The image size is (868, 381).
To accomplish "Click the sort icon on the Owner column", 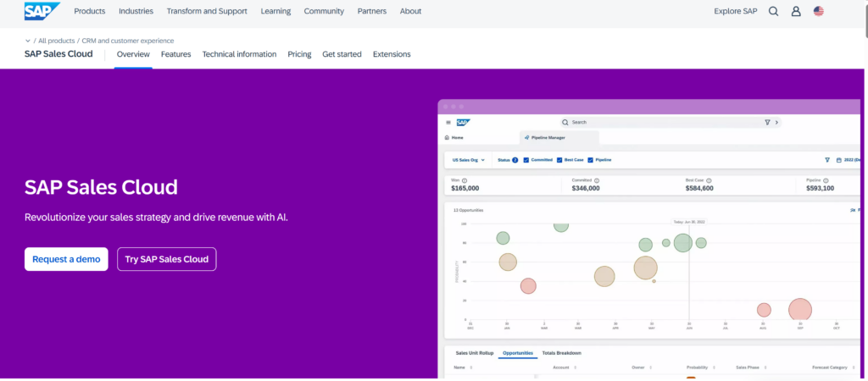I will [x=650, y=367].
